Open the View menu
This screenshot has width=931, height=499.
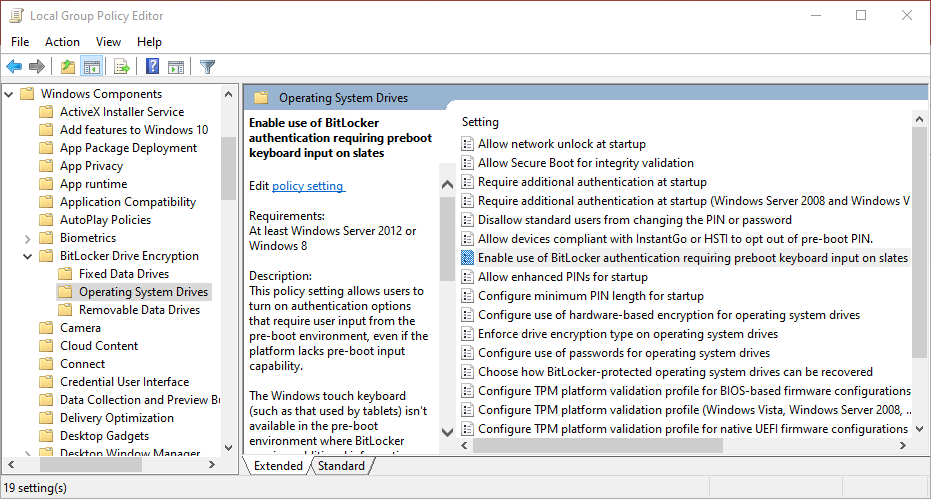click(x=108, y=42)
